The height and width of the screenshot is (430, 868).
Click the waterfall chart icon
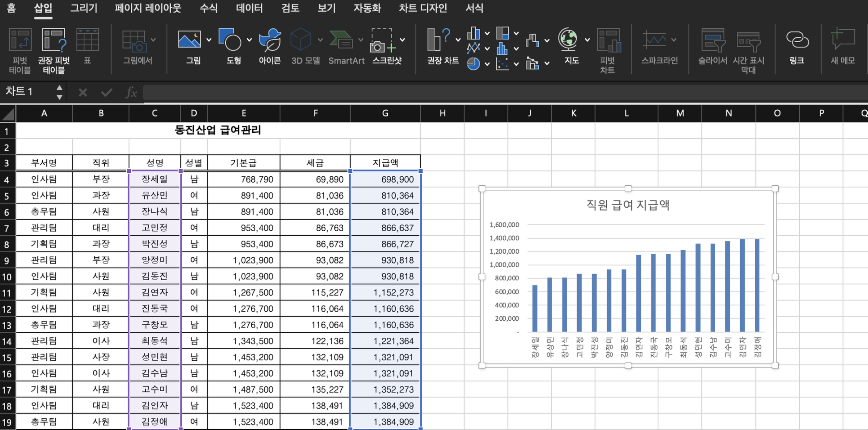pos(533,40)
